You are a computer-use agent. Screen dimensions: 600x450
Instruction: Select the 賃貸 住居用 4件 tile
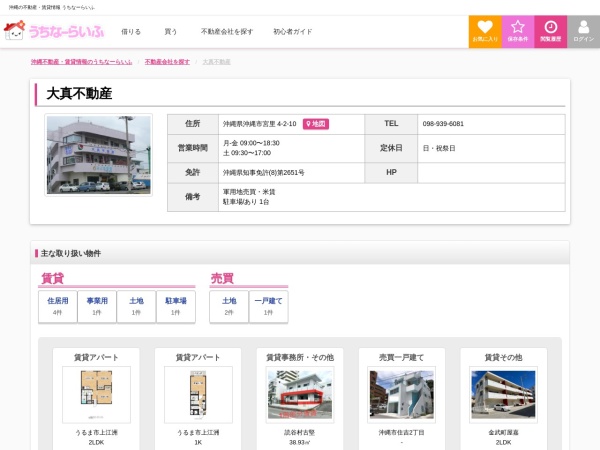tap(58, 307)
